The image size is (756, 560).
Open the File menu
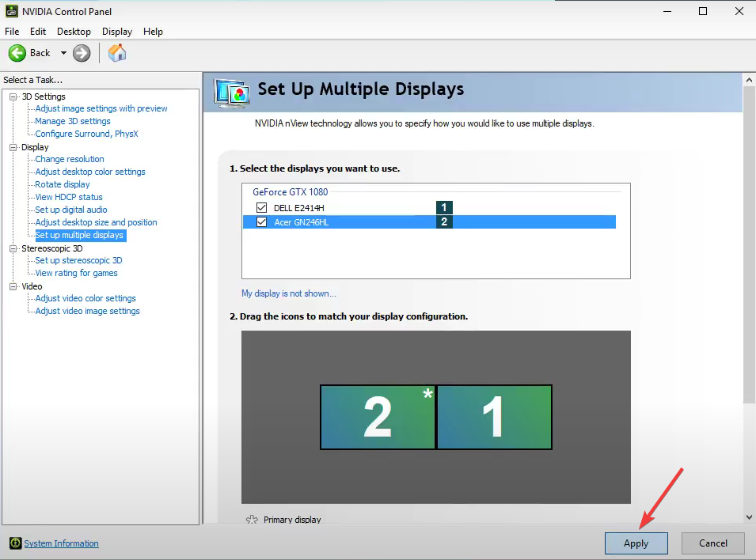[12, 32]
